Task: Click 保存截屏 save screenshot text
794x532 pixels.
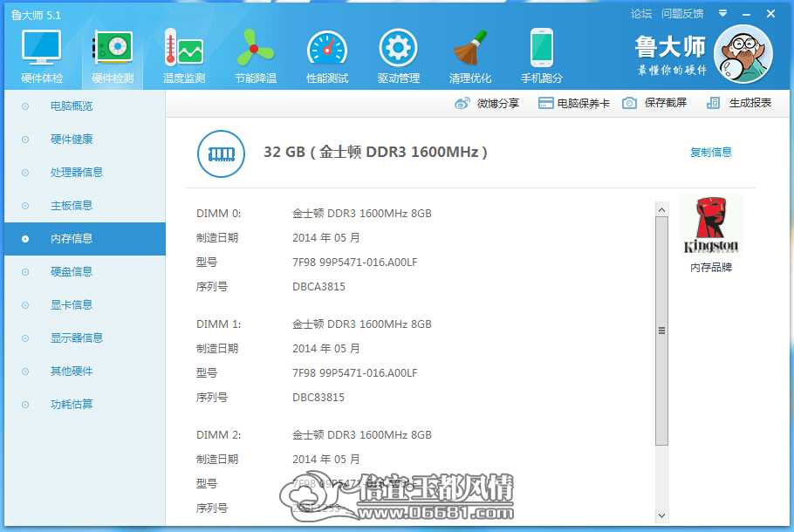Action: (x=666, y=103)
